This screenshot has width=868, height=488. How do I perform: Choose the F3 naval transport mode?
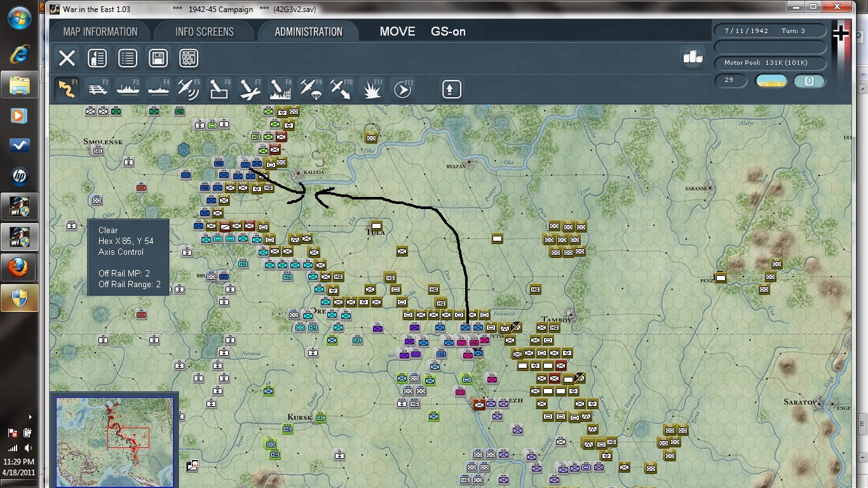(x=128, y=89)
